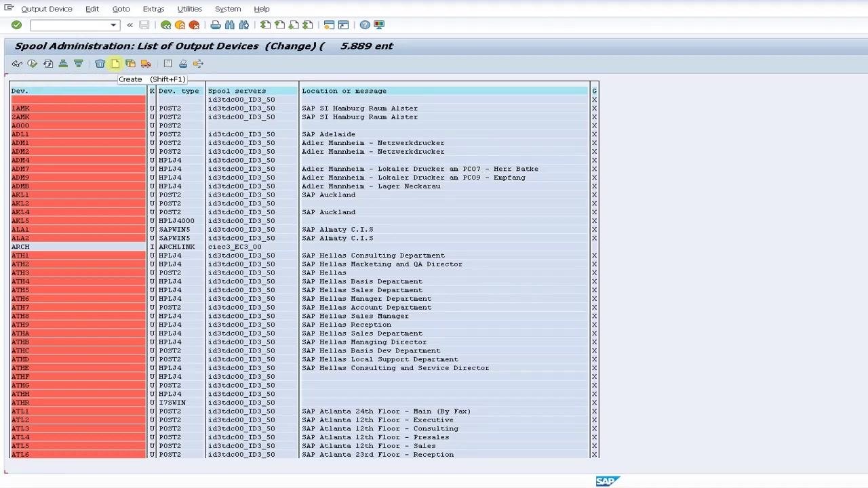Click the Find Next binoculars icon

click(x=244, y=25)
